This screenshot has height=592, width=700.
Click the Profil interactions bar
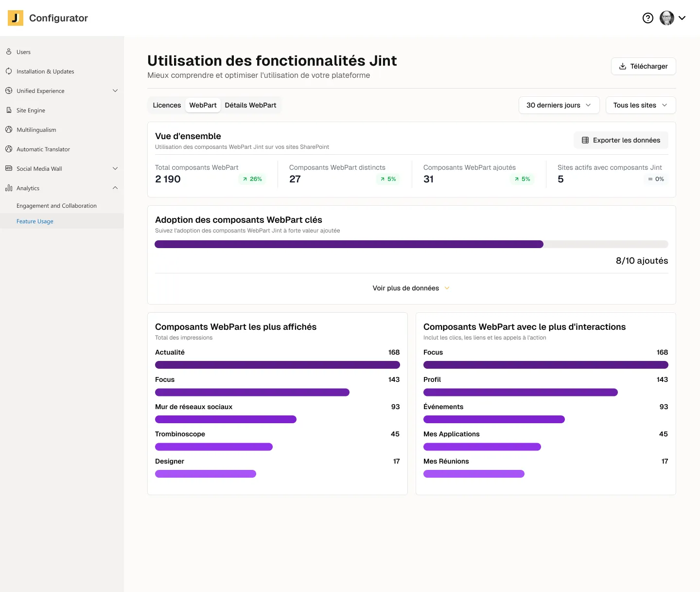pos(521,392)
